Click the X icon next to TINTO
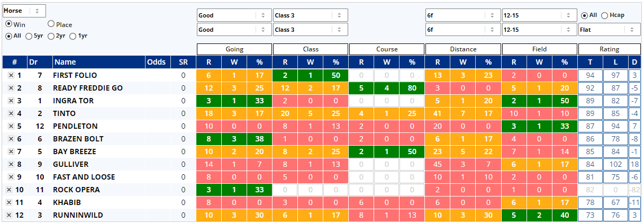The height and width of the screenshot is (223, 644). [11, 114]
